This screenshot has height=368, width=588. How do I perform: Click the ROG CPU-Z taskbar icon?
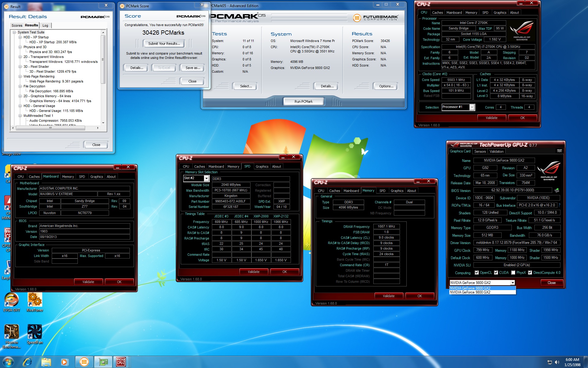tap(121, 362)
